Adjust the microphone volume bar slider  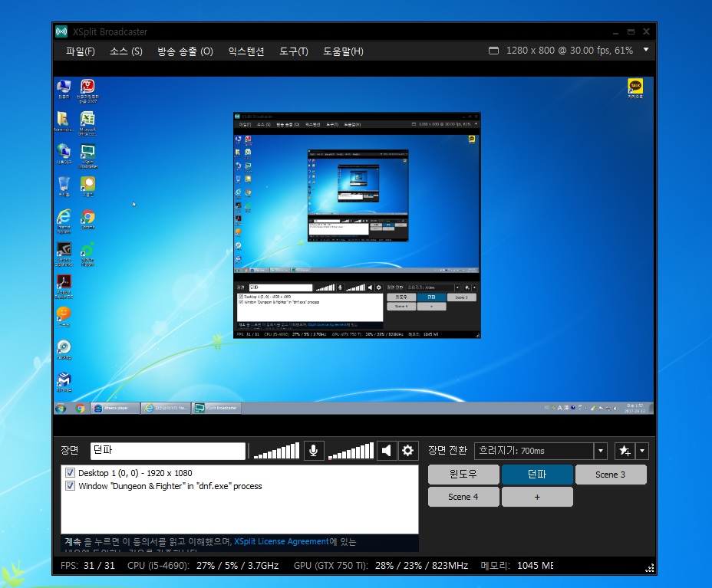[276, 451]
